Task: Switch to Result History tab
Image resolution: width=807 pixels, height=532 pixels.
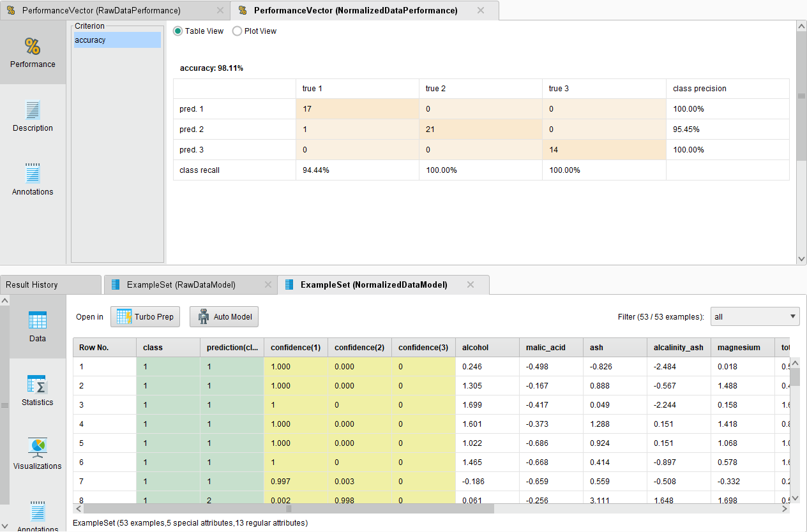Action: (32, 285)
